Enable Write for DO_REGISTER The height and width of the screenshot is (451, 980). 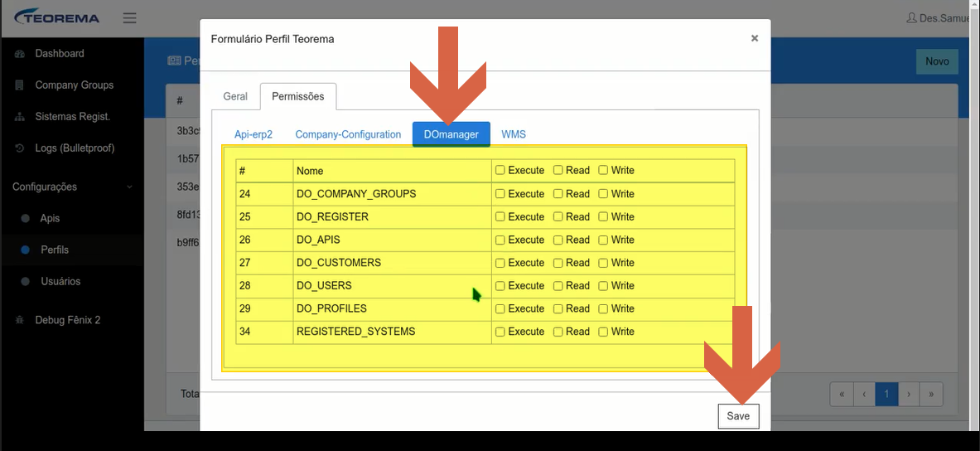click(603, 216)
